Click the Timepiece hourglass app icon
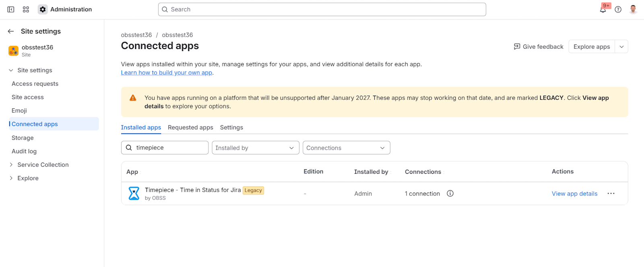Image resolution: width=644 pixels, height=267 pixels. tap(134, 193)
